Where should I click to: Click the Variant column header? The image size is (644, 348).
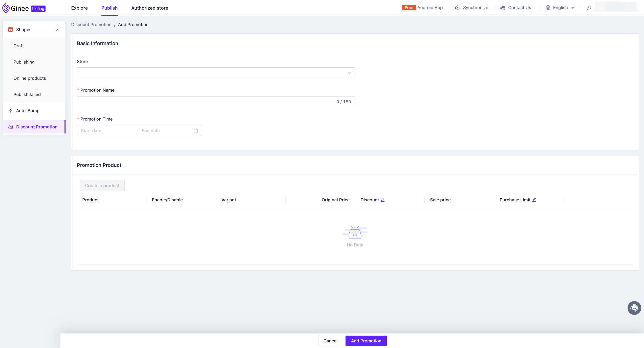click(x=229, y=200)
